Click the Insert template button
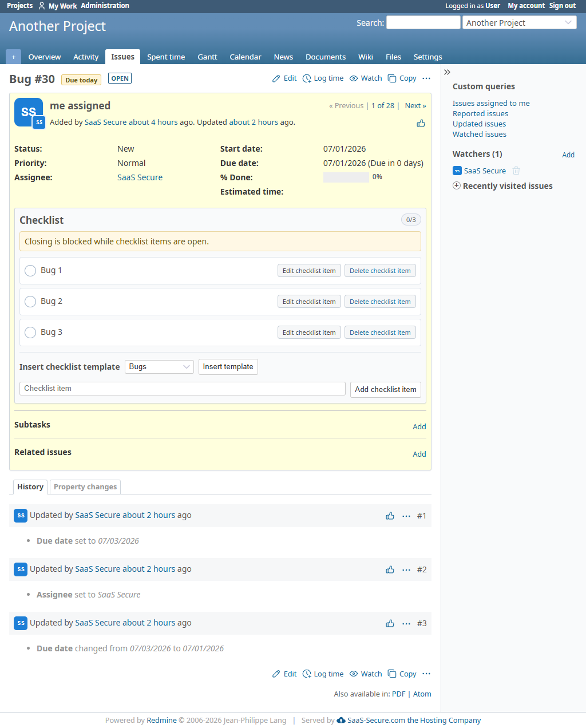Viewport: 586px width, 728px height. point(228,367)
